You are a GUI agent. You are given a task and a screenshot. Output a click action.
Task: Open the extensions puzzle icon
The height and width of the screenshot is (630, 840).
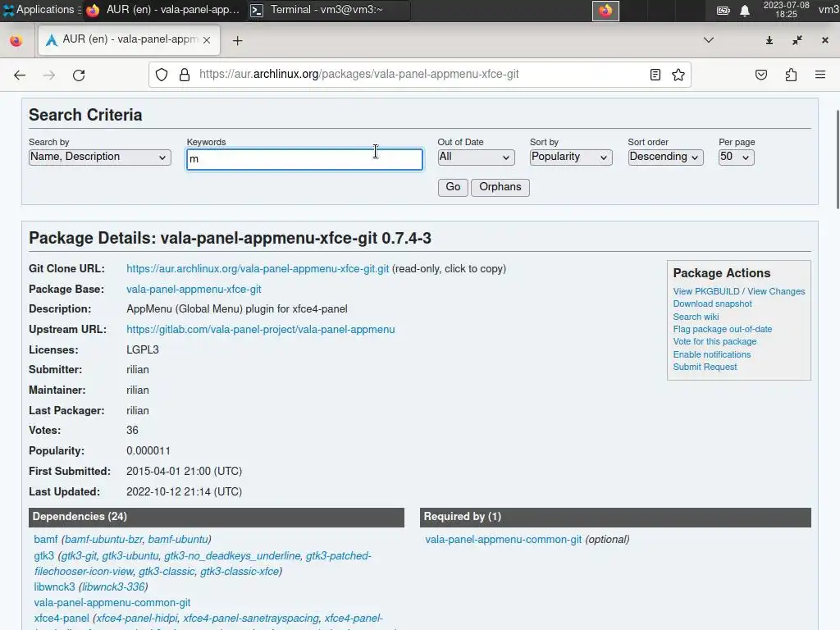[791, 75]
